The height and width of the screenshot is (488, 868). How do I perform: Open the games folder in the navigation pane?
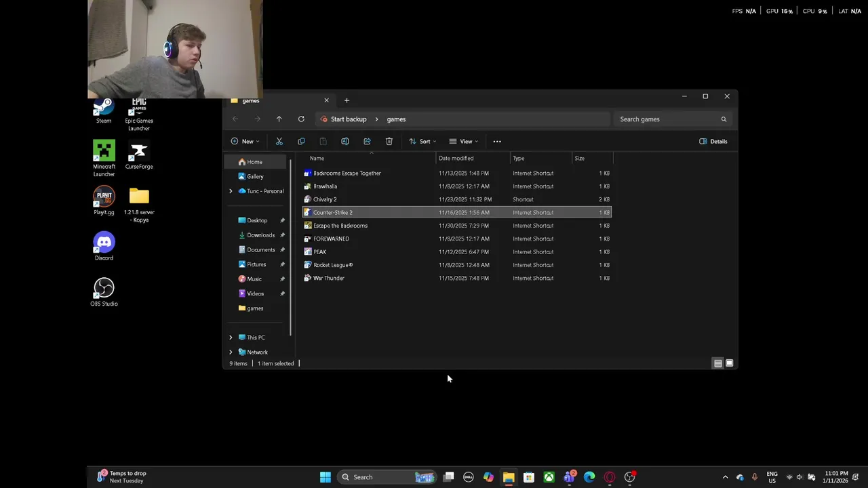[x=256, y=308]
